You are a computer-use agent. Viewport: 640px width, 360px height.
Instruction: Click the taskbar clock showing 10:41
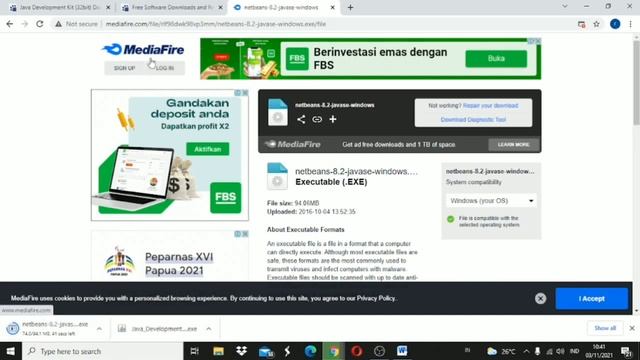[598, 351]
